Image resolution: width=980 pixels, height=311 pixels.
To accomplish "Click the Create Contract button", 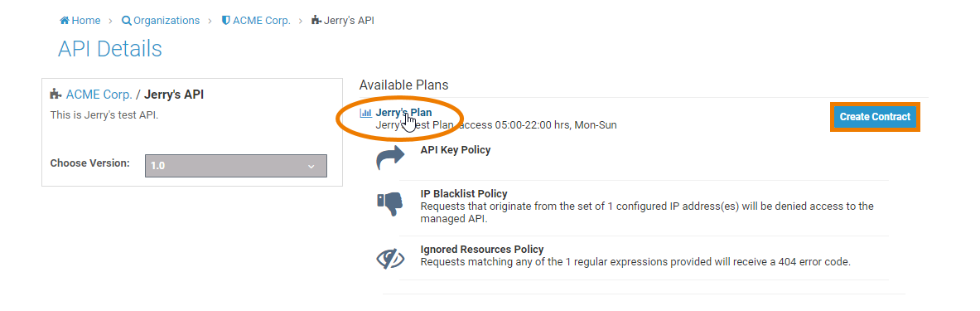I will click(875, 117).
